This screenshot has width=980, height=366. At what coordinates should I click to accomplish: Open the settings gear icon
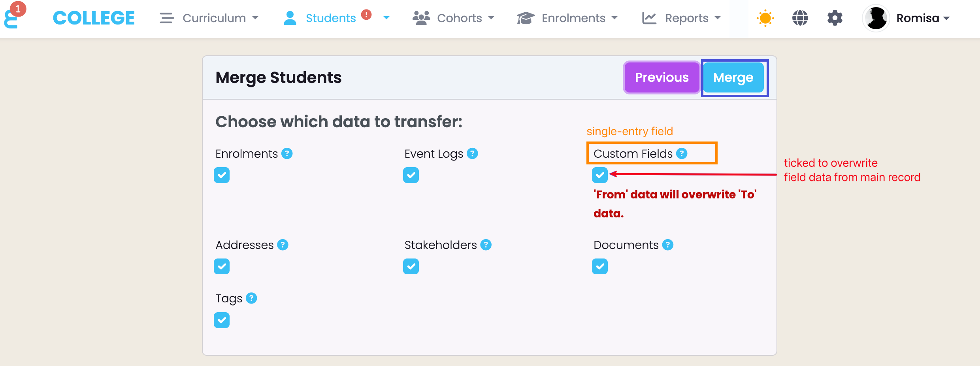835,18
